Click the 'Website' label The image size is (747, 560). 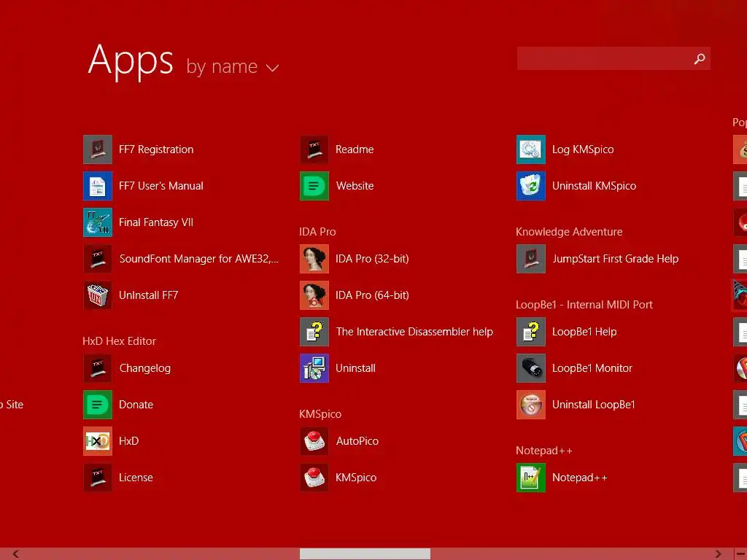click(x=355, y=186)
